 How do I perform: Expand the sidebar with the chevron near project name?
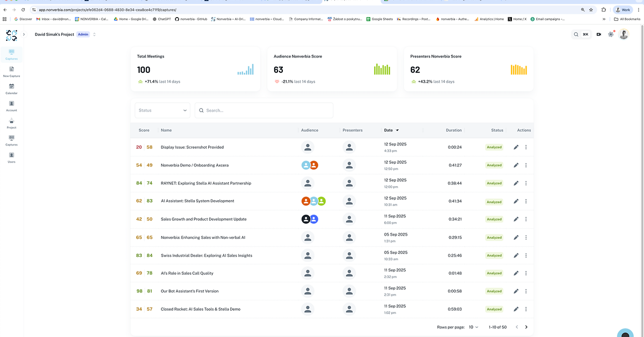[x=24, y=34]
